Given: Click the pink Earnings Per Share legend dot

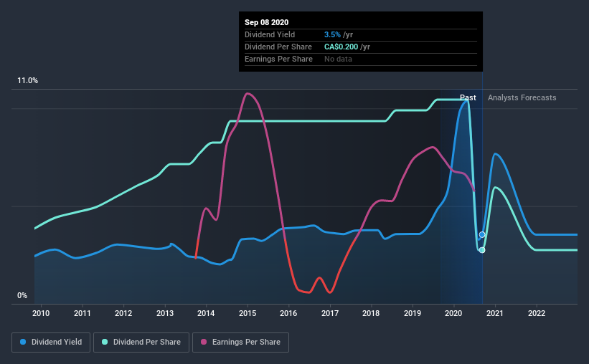Looking at the screenshot, I should tap(204, 342).
